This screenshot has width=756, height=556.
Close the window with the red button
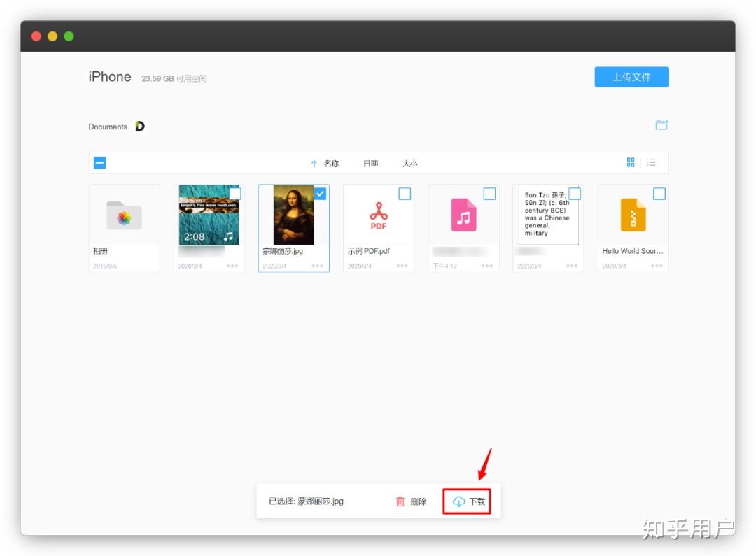click(x=36, y=36)
